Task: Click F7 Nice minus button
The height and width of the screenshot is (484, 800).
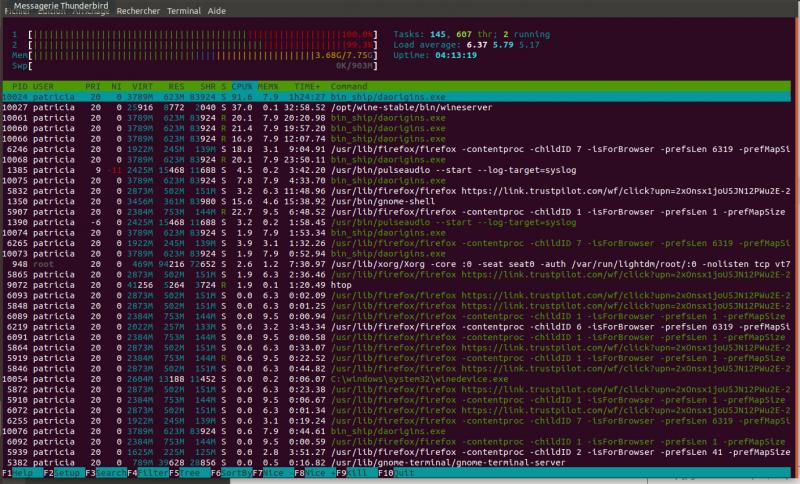Action: (273, 473)
